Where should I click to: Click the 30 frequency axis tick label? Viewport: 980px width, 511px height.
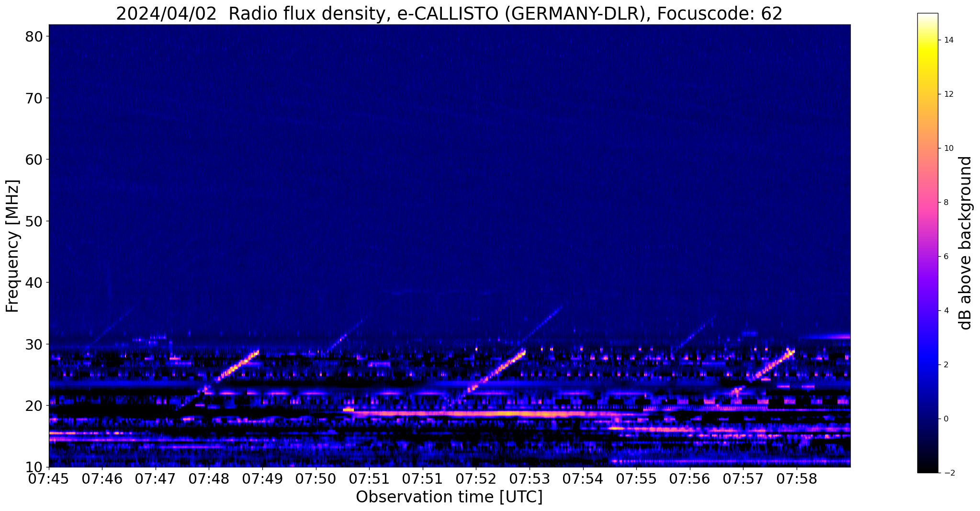point(34,344)
